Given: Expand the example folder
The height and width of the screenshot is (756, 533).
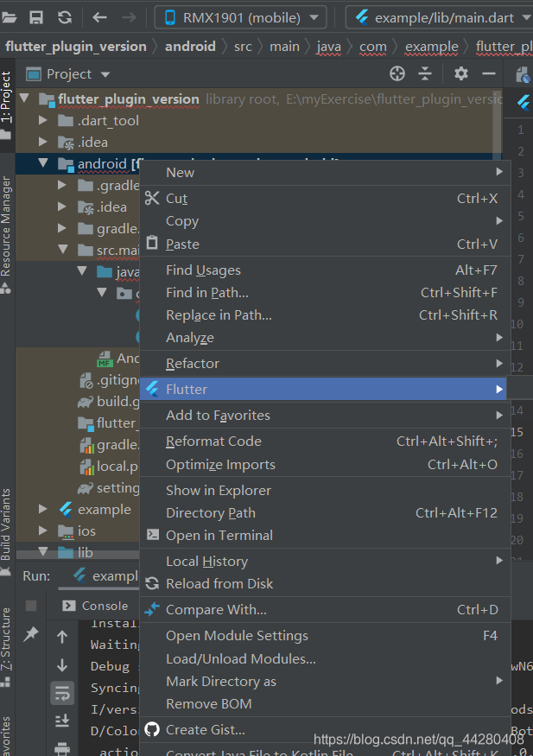Looking at the screenshot, I should pyautogui.click(x=43, y=509).
